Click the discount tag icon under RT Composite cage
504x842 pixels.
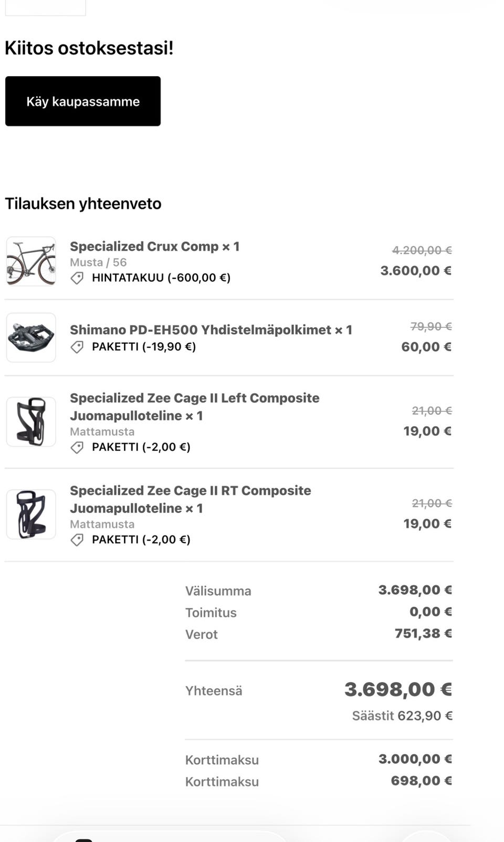tap(77, 540)
